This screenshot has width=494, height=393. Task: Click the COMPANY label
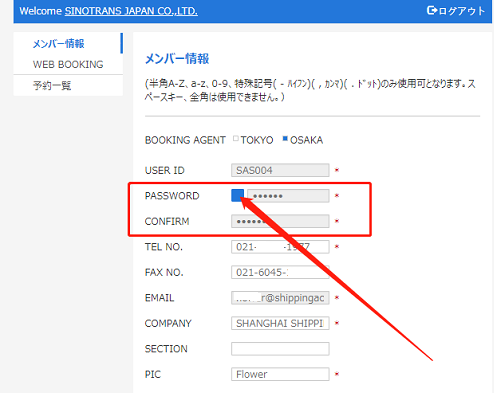(168, 323)
